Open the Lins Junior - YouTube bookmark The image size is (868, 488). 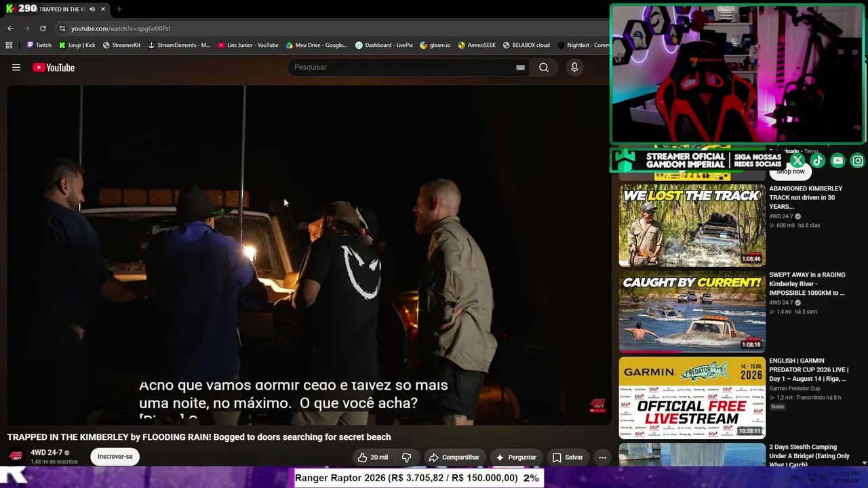[x=248, y=45]
